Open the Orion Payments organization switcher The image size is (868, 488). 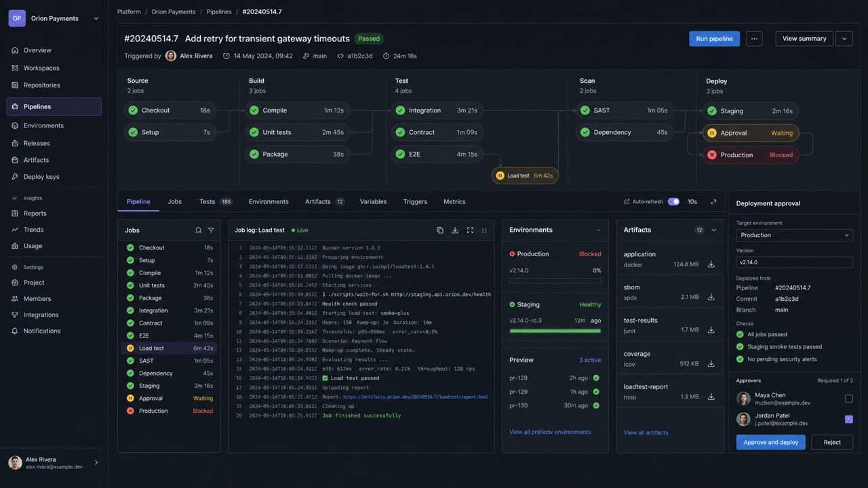tap(54, 18)
